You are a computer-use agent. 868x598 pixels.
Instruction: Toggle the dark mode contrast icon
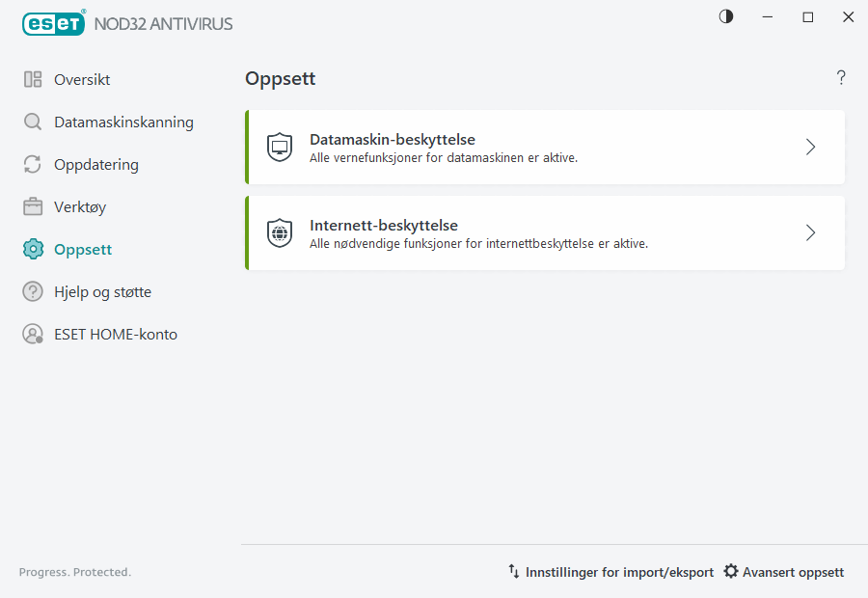point(725,16)
